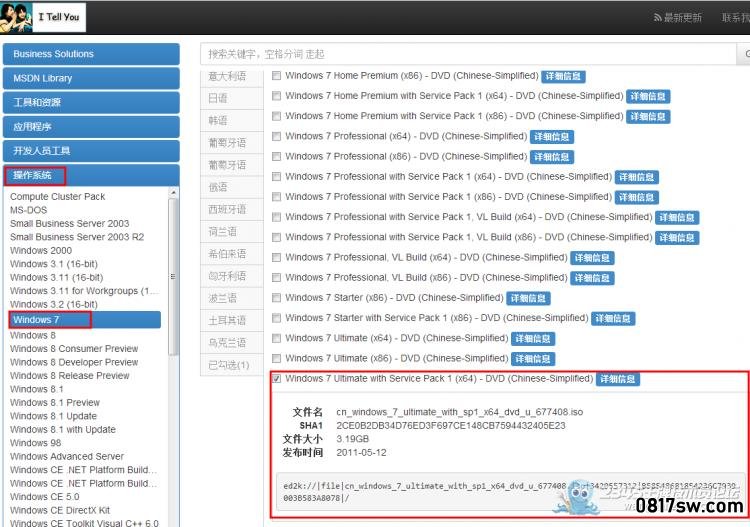Select the highlighted Windows 7 entry
Screen dimensions: 750x527
85,319
